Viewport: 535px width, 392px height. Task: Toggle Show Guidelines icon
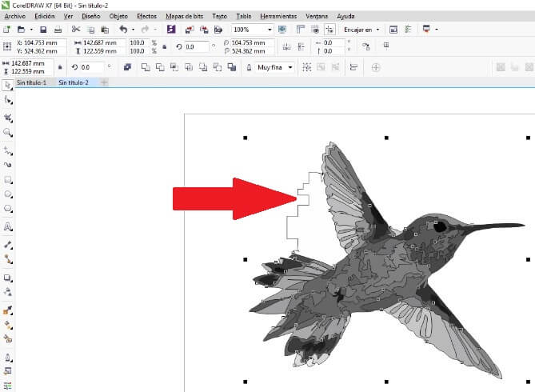tap(329, 30)
